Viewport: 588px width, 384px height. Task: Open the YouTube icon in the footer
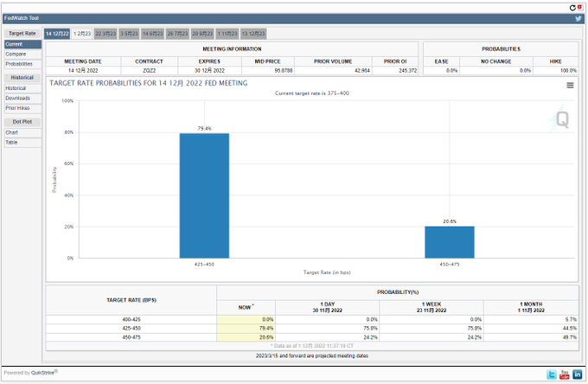click(564, 374)
